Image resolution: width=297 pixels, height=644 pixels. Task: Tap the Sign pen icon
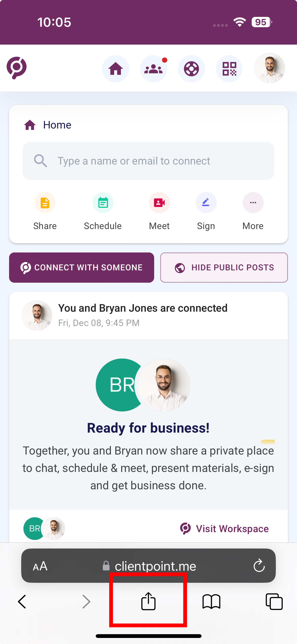pos(206,203)
